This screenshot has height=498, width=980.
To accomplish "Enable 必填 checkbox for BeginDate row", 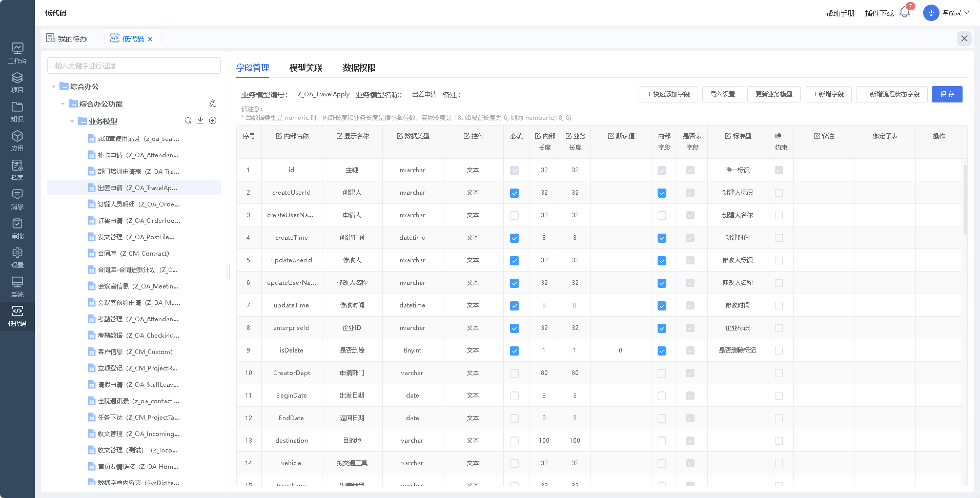I will tap(514, 396).
